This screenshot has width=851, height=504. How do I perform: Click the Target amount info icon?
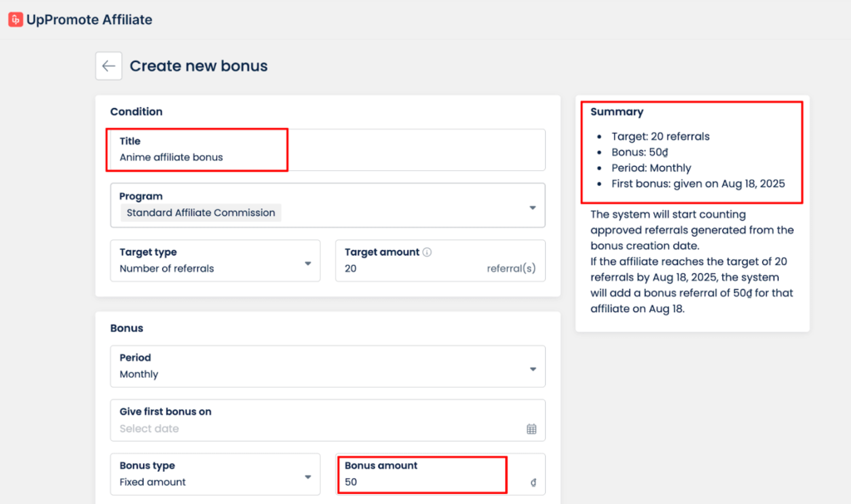427,252
